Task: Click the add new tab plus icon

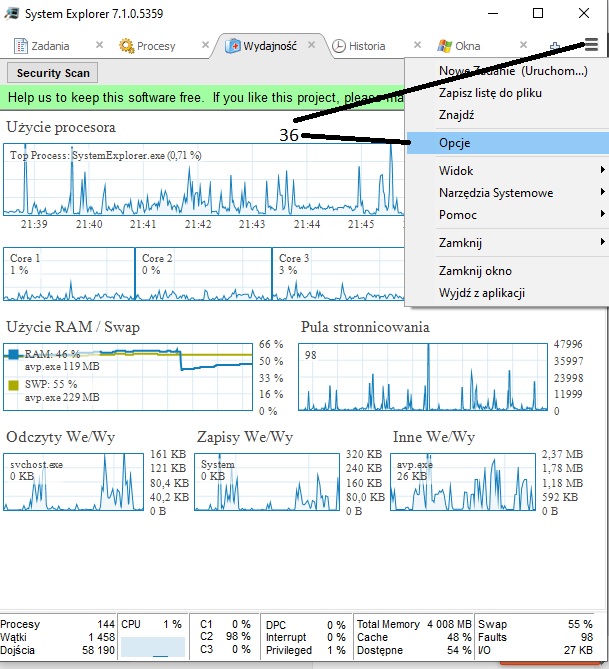Action: coord(554,46)
